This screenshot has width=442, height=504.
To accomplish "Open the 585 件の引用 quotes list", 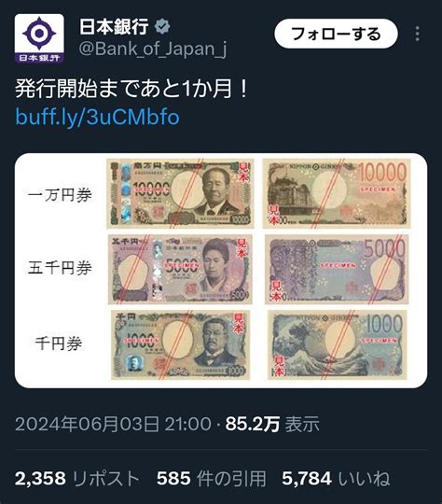I will coord(212,478).
